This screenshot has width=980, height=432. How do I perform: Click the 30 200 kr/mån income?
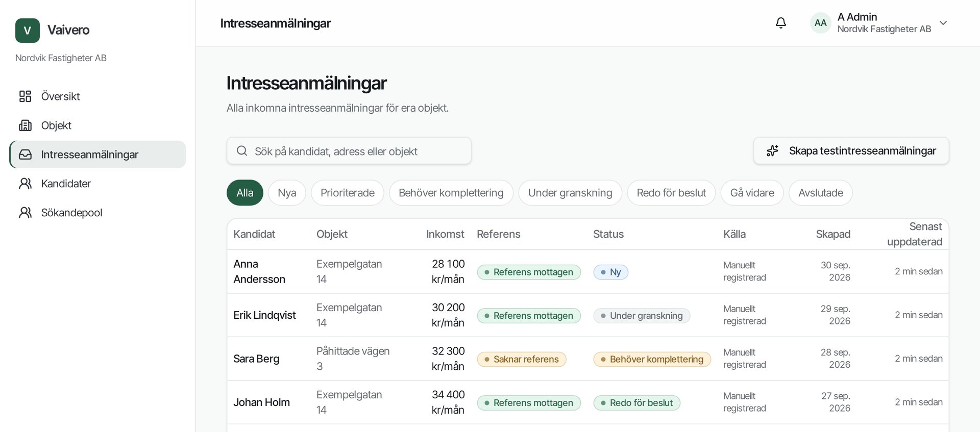448,315
